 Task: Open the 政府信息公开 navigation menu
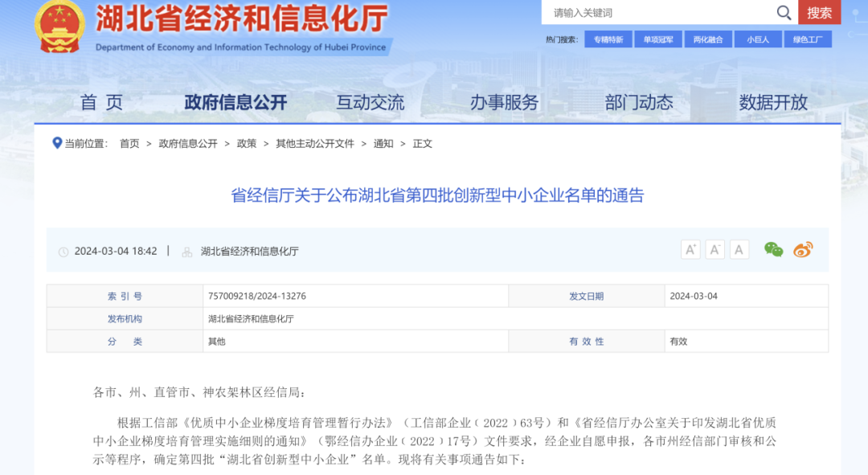point(235,103)
